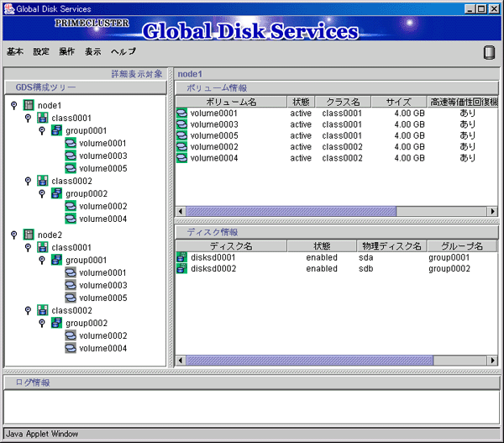Viewport: 504px width, 443px height.
Task: Collapse the node1 tree node
Action: [13, 105]
